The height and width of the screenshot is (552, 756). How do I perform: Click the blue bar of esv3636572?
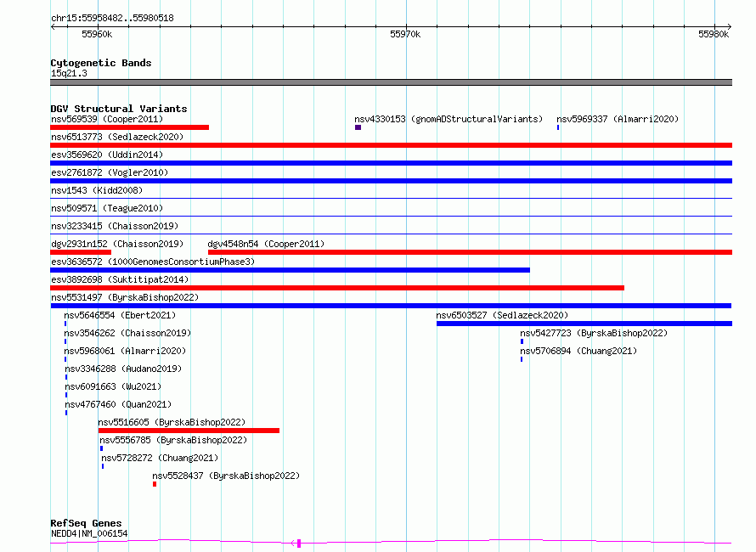click(290, 270)
